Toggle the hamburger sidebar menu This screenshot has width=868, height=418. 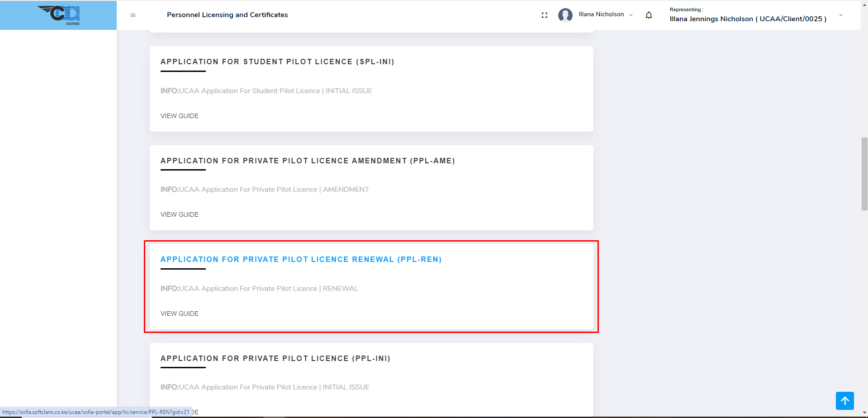tap(133, 15)
